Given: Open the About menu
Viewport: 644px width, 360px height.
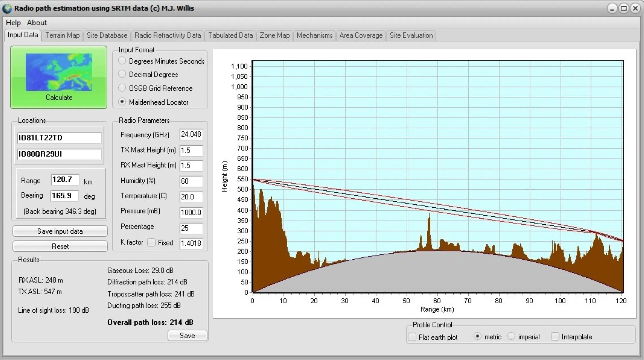Looking at the screenshot, I should [37, 23].
